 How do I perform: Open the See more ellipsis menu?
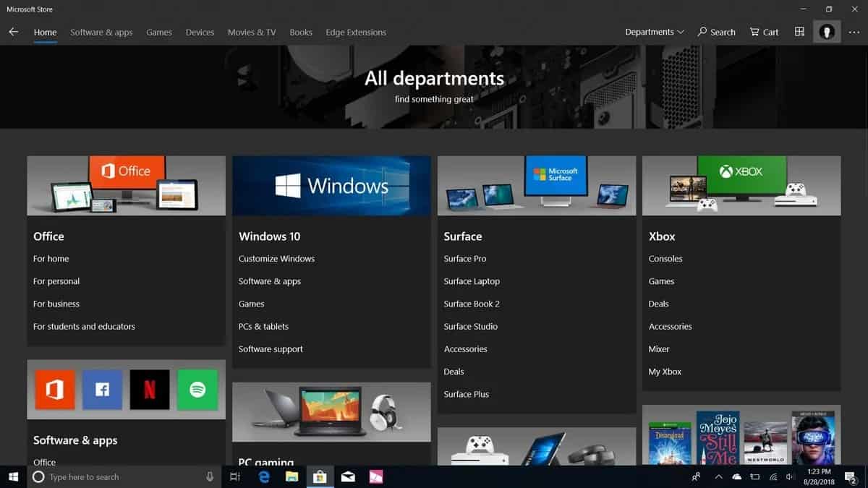pyautogui.click(x=854, y=32)
